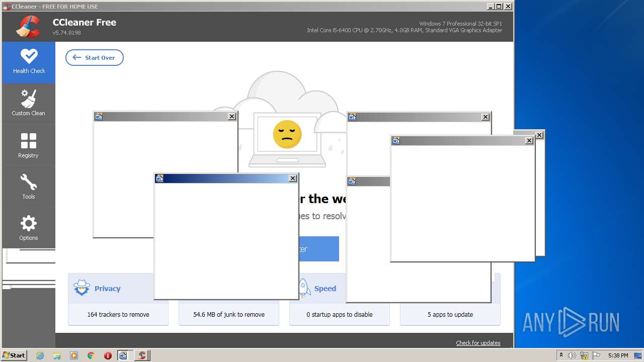Viewport: 644px width, 362px height.
Task: Close the left gray blank window
Action: click(232, 117)
